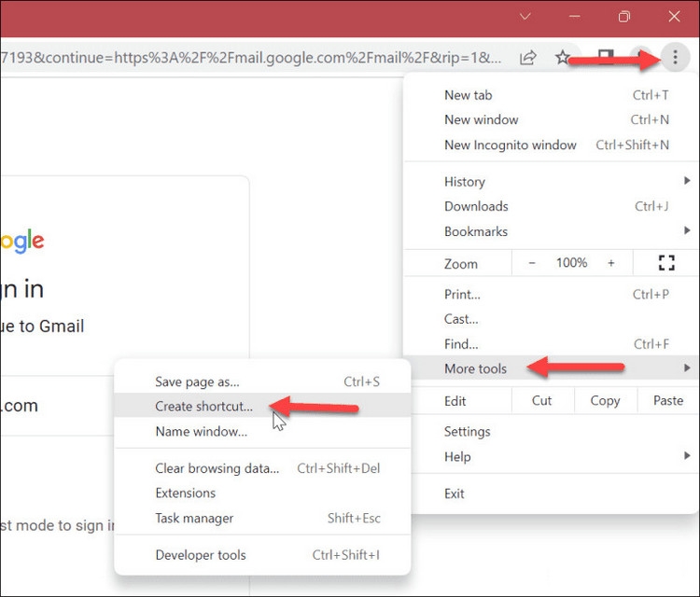
Task: Expand the Help submenu arrow
Action: tap(687, 455)
